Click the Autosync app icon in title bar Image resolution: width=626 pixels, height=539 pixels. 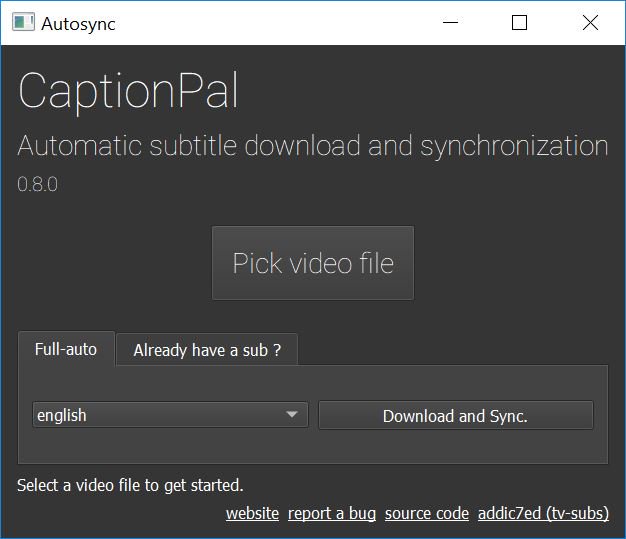pyautogui.click(x=23, y=22)
